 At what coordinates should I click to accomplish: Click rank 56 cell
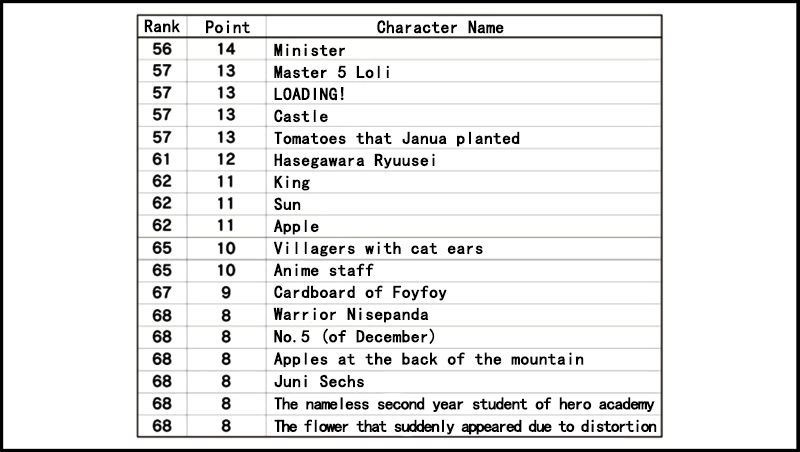point(162,50)
